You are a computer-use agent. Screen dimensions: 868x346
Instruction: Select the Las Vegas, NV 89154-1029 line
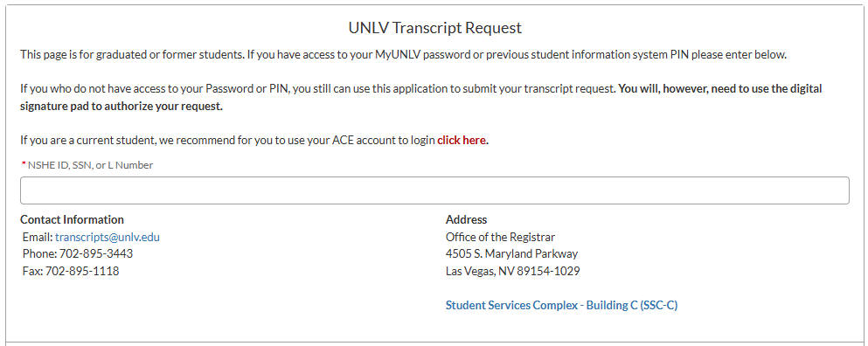coord(512,271)
